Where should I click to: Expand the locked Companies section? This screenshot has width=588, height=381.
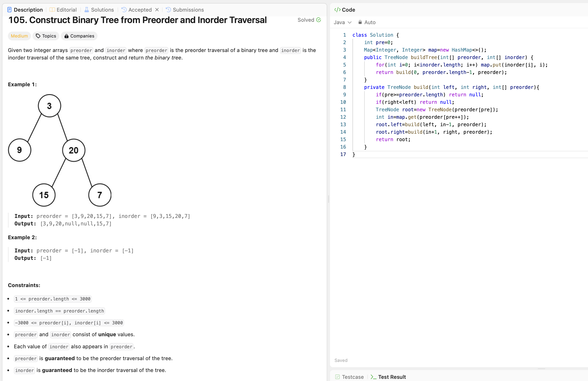coord(79,36)
